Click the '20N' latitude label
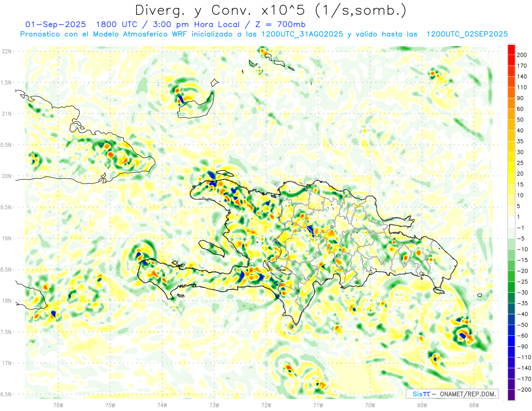The image size is (532, 411). 7,176
